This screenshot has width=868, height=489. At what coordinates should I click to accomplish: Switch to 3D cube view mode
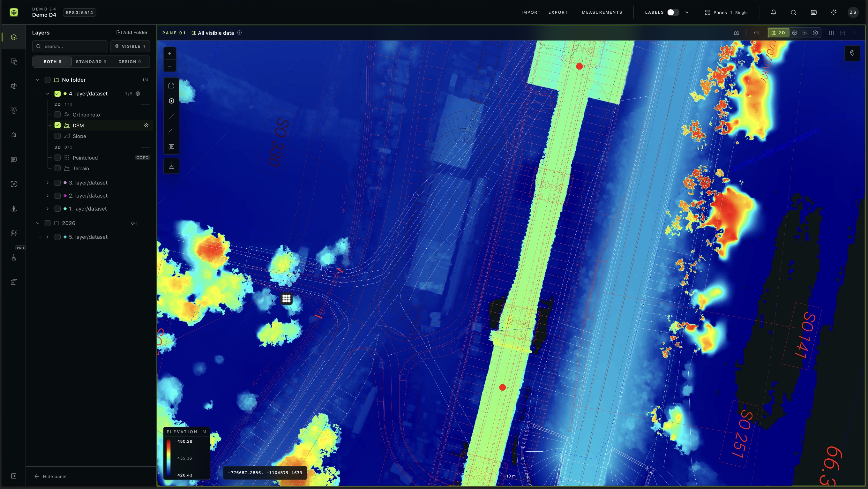point(795,33)
